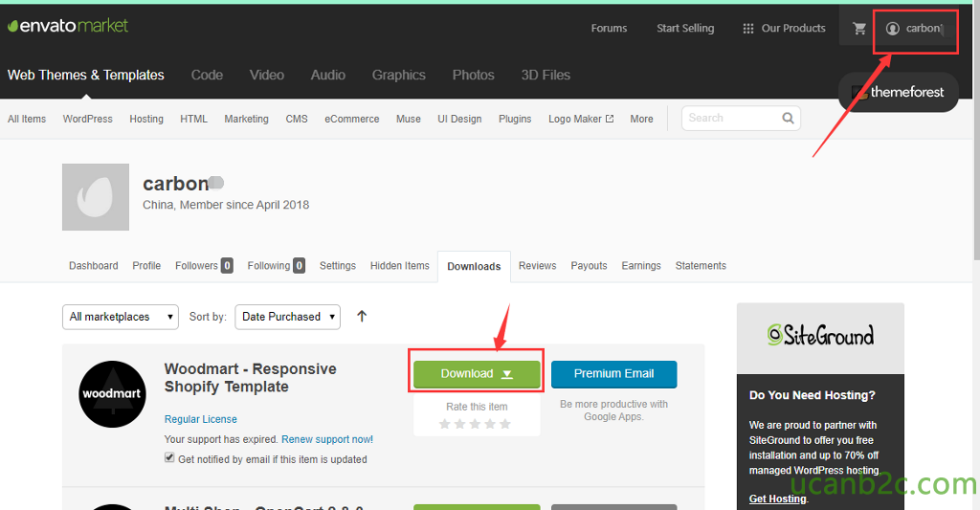The height and width of the screenshot is (510, 980).
Task: Open the Hidden Items tab
Action: (399, 266)
